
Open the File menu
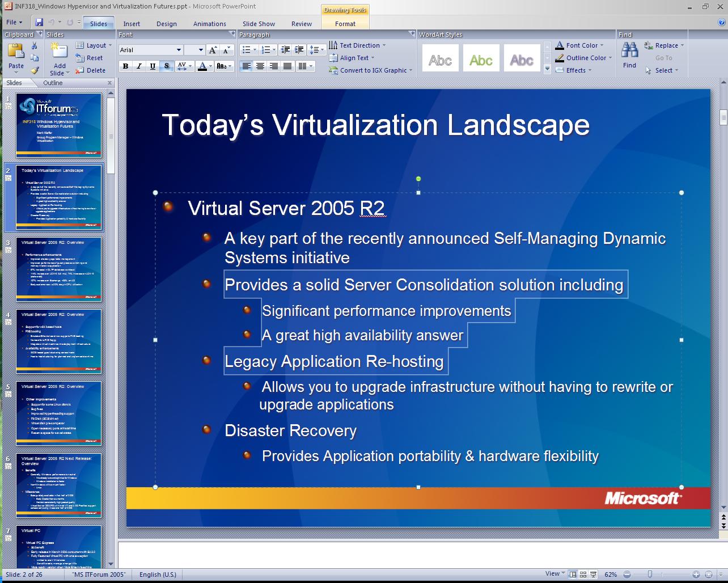click(x=14, y=22)
